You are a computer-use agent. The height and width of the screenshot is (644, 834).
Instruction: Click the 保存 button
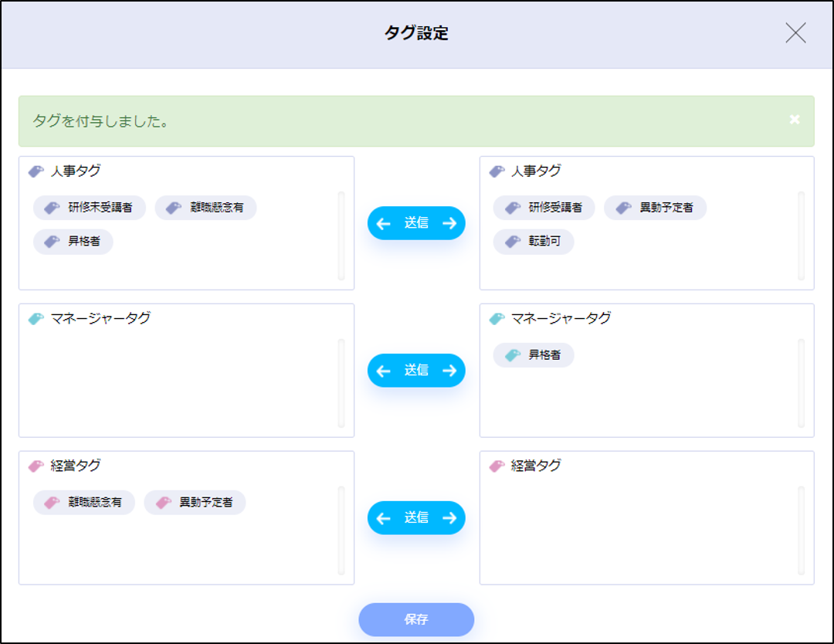[416, 619]
